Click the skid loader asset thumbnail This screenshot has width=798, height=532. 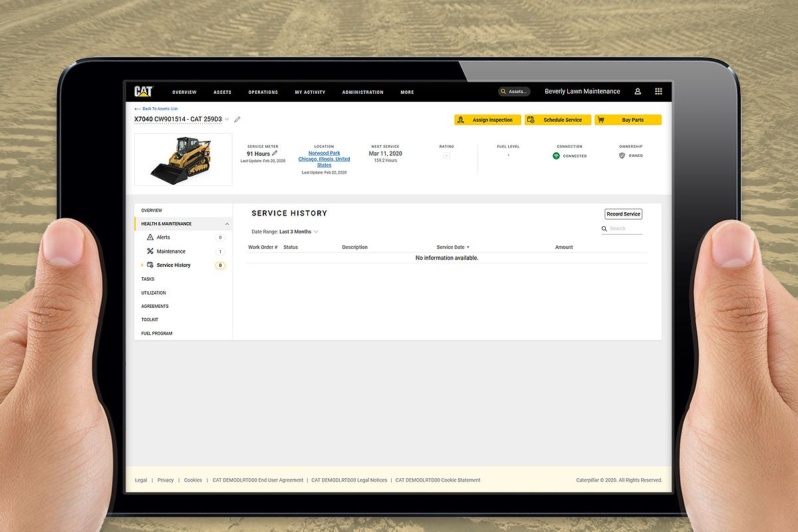(183, 160)
